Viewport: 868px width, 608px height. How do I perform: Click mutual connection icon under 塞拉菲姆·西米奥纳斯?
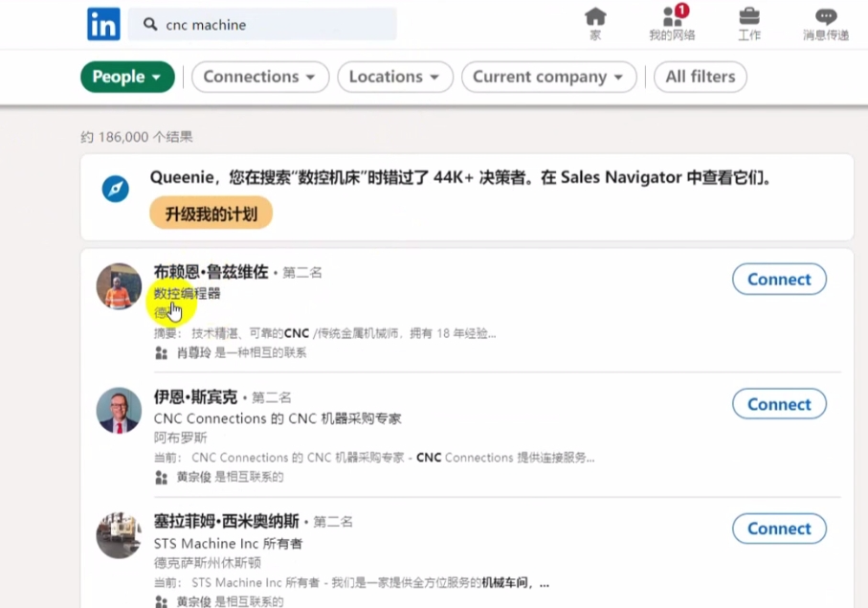161,601
